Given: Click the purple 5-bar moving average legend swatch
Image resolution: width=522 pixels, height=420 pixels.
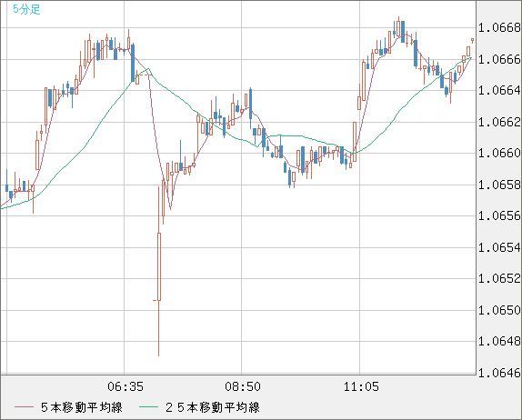Looking at the screenshot, I should point(24,407).
